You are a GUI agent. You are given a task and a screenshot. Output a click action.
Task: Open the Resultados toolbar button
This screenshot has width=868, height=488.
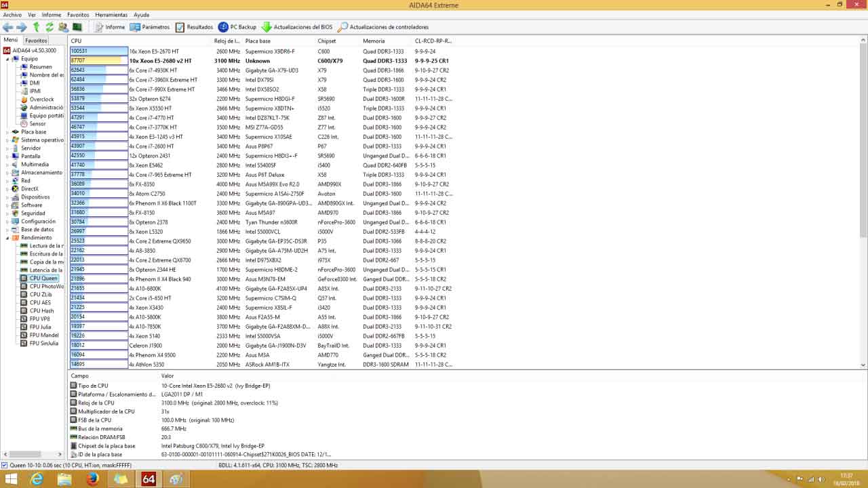194,27
